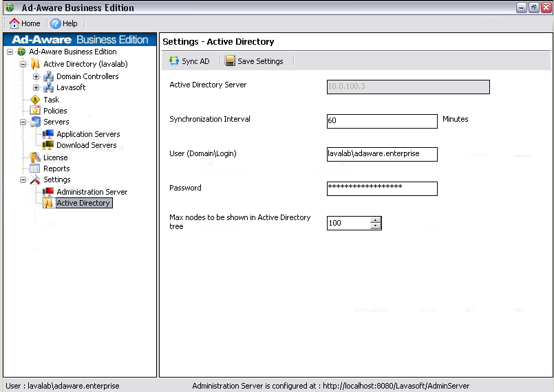Click the Password field
This screenshot has width=554, height=392.
[x=382, y=188]
